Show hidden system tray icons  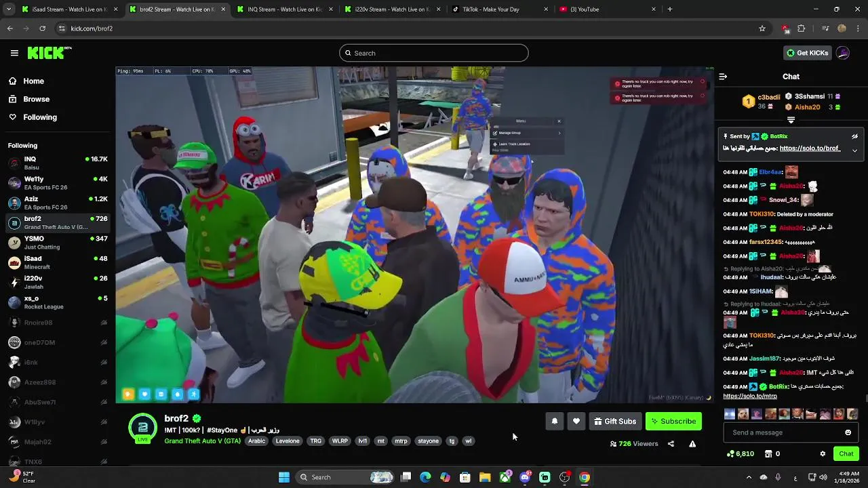(x=749, y=477)
